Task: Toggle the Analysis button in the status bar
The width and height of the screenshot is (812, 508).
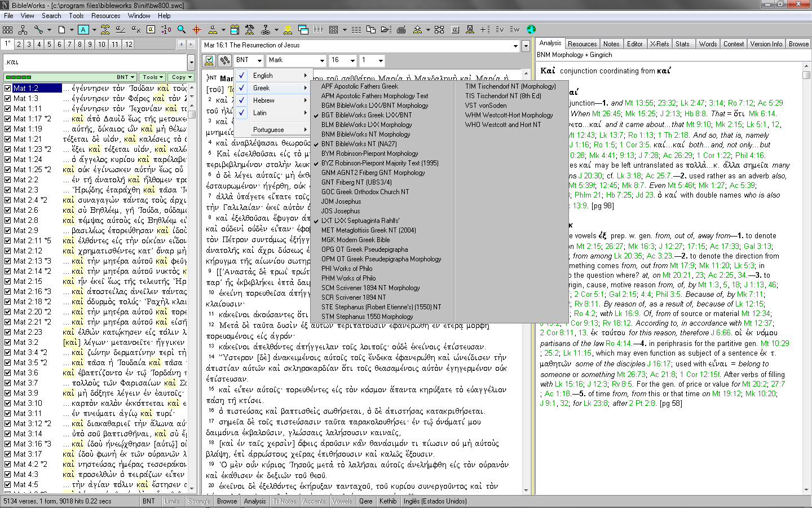Action: (x=255, y=501)
